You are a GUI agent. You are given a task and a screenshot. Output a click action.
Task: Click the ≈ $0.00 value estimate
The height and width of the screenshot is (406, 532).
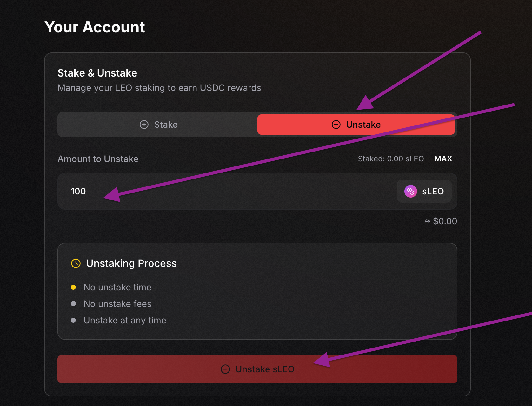point(441,221)
